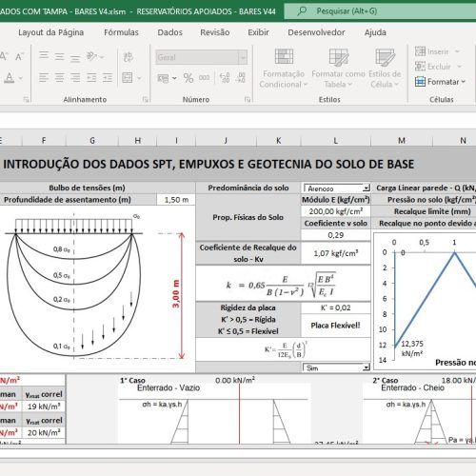Click the percent style icon
This screenshot has height=476, width=476.
click(188, 78)
